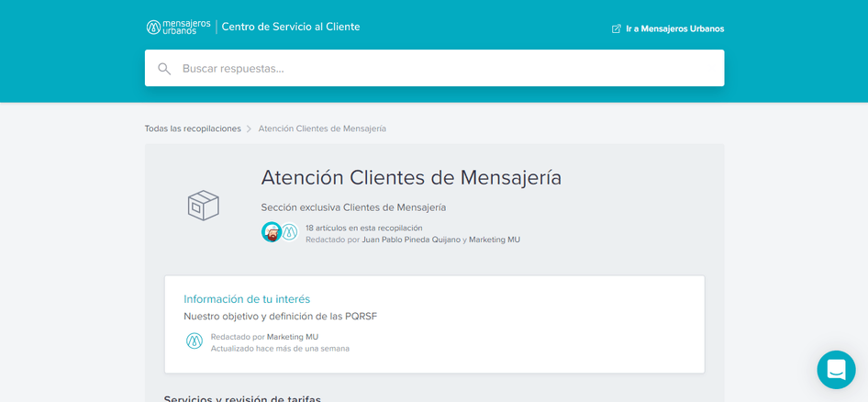The width and height of the screenshot is (868, 402).
Task: Open the chat messenger launcher bubble
Action: 836,370
